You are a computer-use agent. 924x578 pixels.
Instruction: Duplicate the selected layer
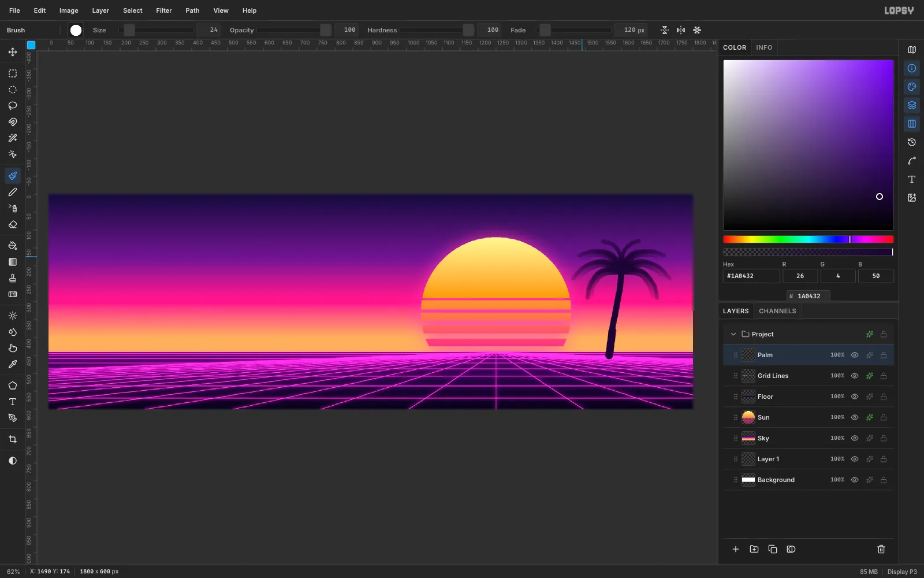(773, 549)
